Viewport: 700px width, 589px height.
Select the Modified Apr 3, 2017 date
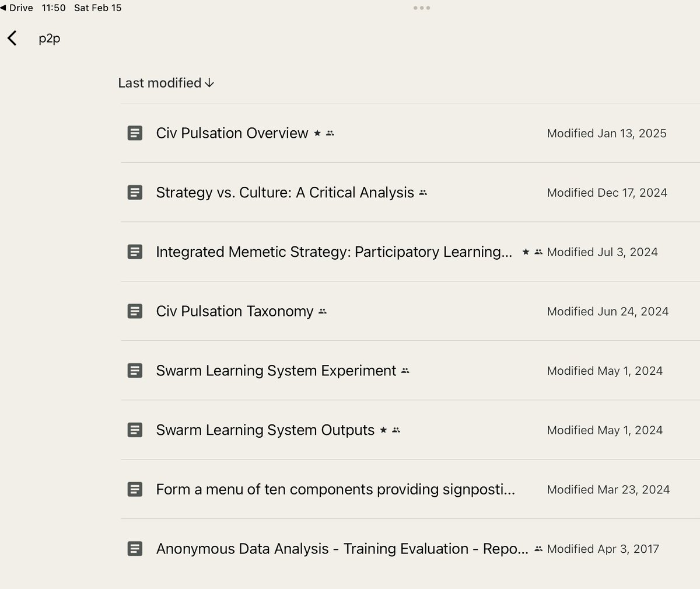pyautogui.click(x=603, y=549)
